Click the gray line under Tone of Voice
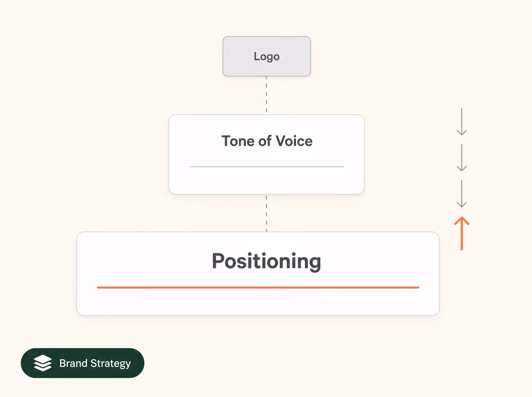Viewport: 532px width, 397px height. [x=266, y=167]
